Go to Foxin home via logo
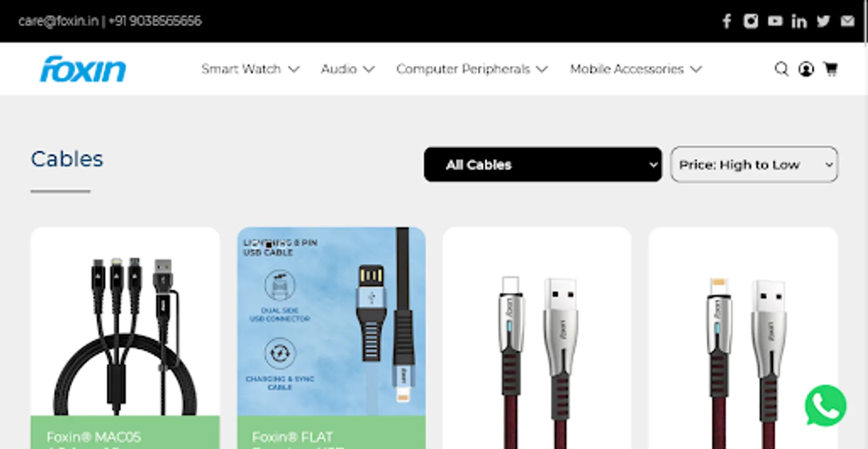The height and width of the screenshot is (449, 868). [x=83, y=69]
